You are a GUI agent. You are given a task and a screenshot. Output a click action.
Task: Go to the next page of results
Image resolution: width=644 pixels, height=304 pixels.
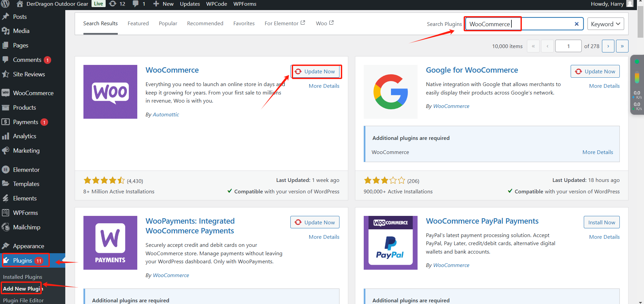click(608, 46)
